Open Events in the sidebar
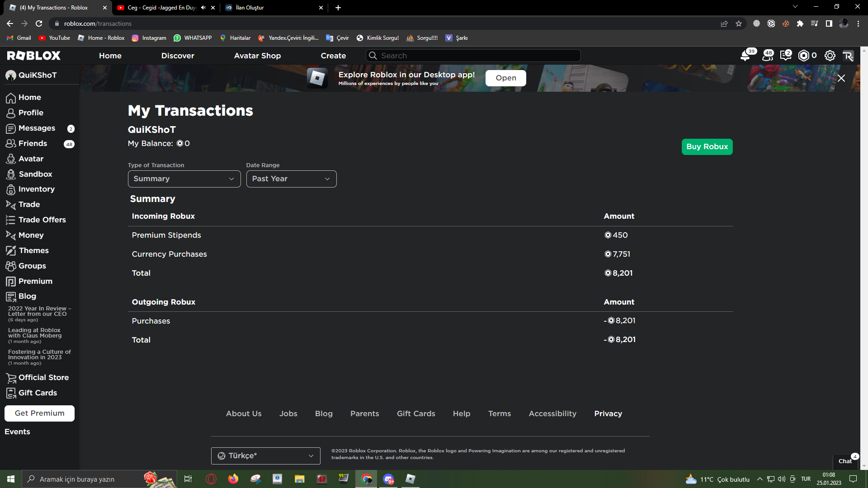The width and height of the screenshot is (868, 488). (x=17, y=432)
